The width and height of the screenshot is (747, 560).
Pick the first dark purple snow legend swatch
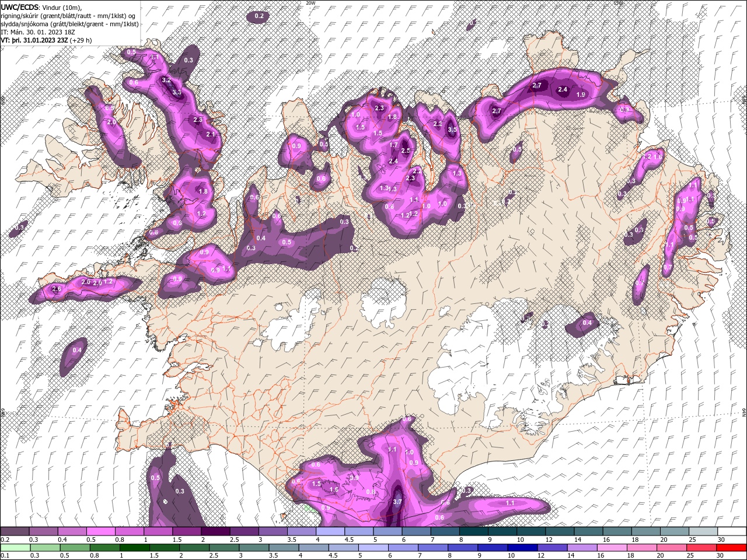(16, 531)
